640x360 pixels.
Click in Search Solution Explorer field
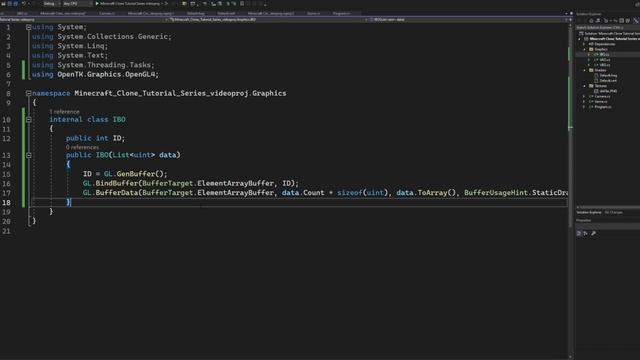coord(607,27)
